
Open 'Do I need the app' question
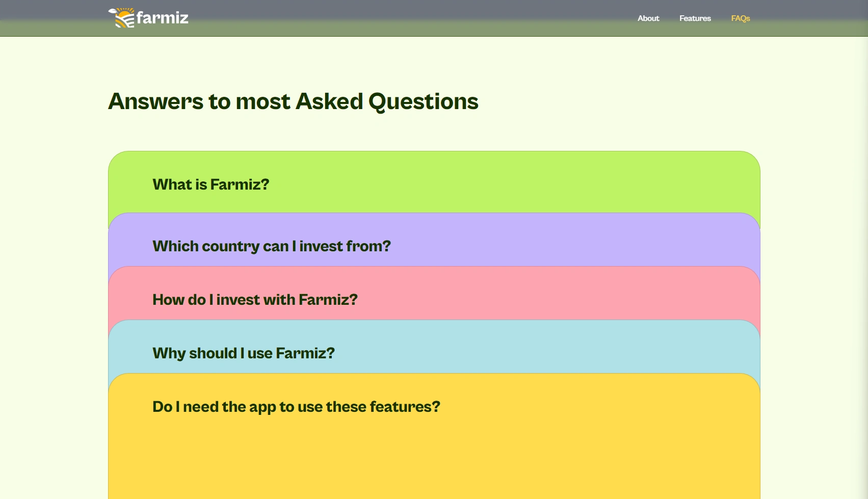[x=434, y=436]
